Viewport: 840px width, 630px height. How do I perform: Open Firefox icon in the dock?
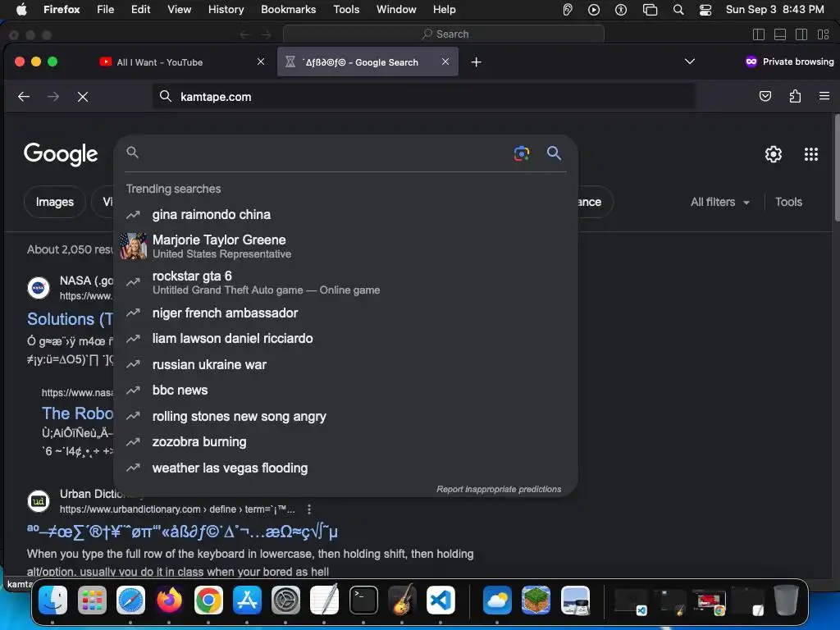[169, 600]
